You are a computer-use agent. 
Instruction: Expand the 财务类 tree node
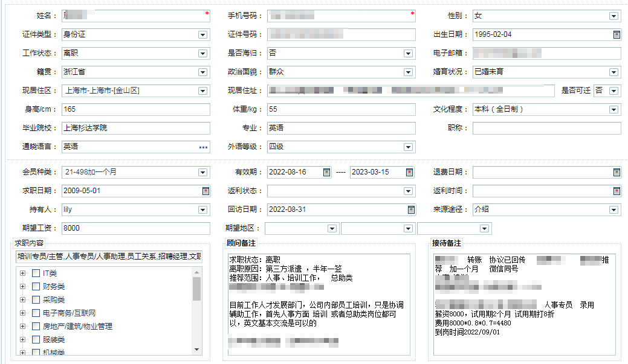(23, 286)
